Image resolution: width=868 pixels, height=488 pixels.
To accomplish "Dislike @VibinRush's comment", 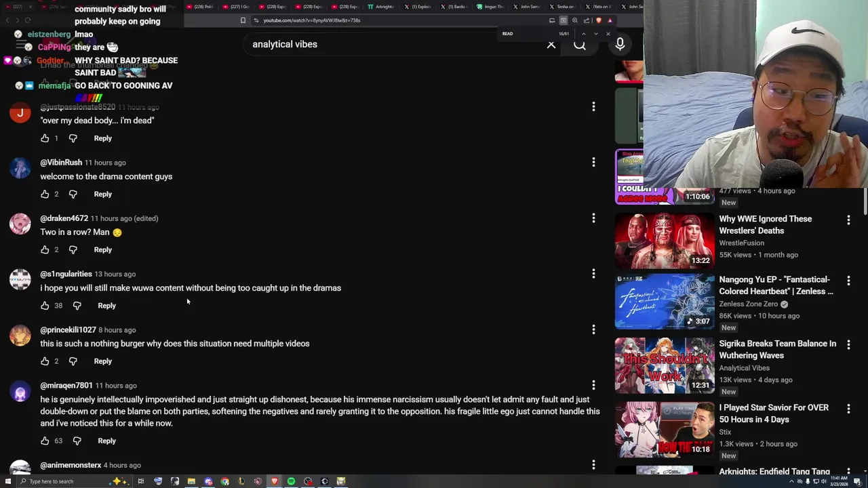I will tap(73, 194).
